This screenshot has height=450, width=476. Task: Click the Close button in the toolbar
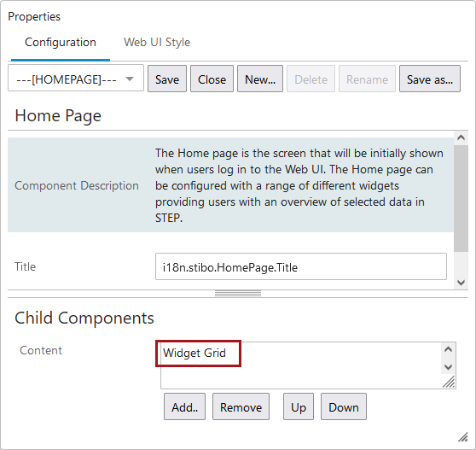coord(212,79)
